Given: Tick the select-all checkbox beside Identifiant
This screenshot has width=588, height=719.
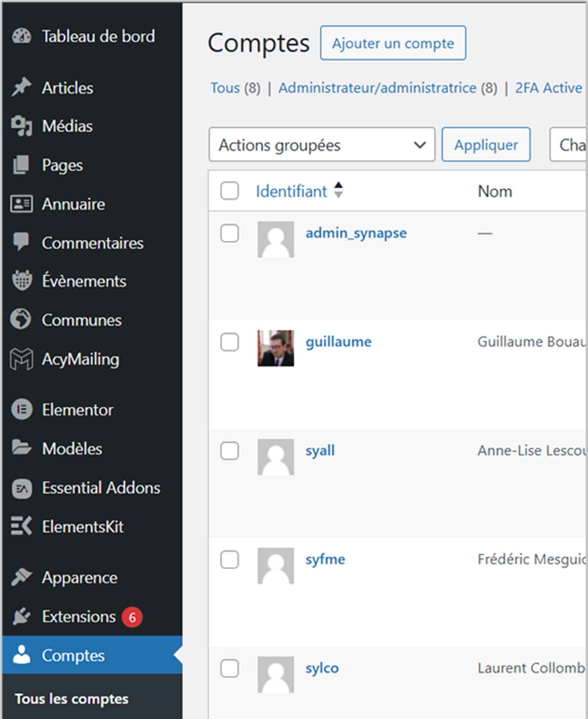Looking at the screenshot, I should tap(229, 191).
